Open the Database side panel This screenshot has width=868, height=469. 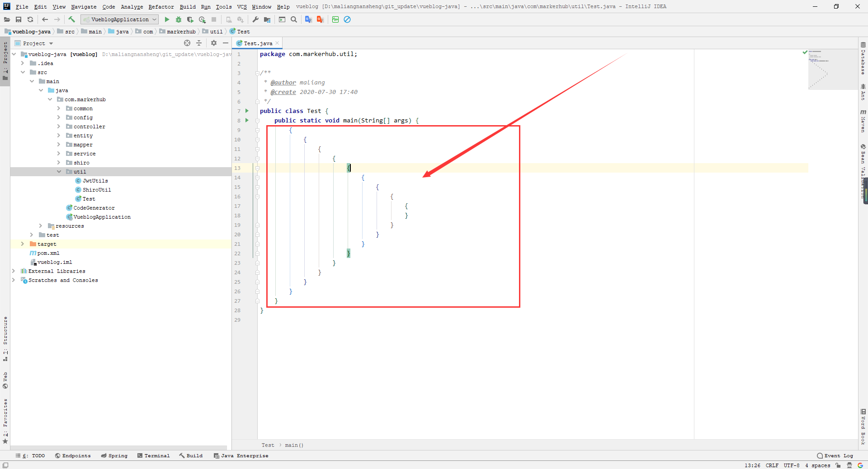[863, 58]
